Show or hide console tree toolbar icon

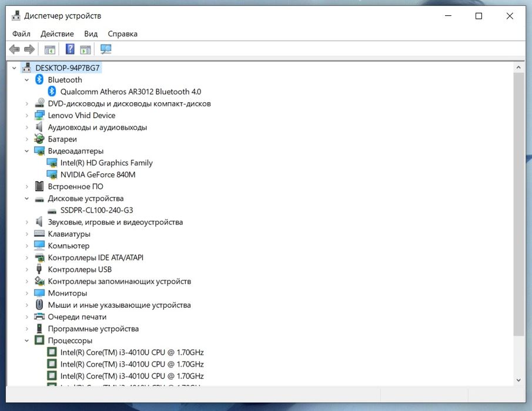[50, 49]
